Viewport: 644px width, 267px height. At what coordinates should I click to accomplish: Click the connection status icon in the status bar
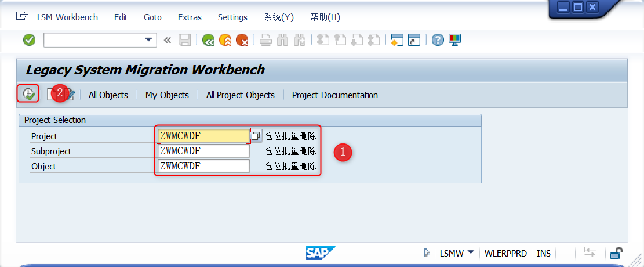point(590,252)
